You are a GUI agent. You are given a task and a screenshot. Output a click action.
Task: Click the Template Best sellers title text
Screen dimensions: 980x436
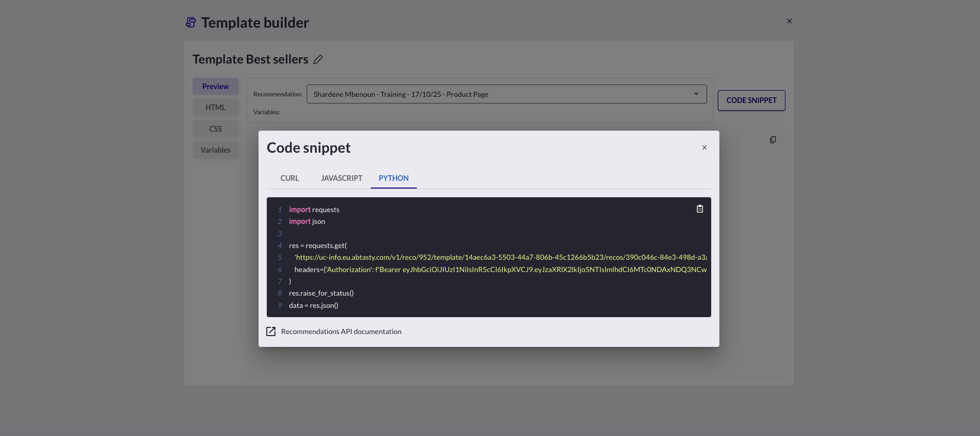(x=250, y=59)
